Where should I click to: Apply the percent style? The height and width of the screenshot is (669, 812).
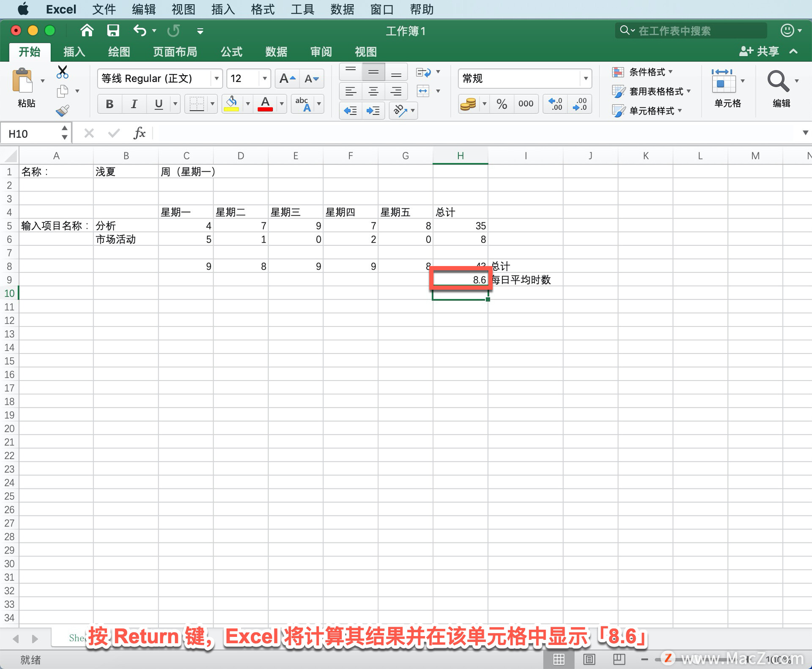pyautogui.click(x=502, y=104)
